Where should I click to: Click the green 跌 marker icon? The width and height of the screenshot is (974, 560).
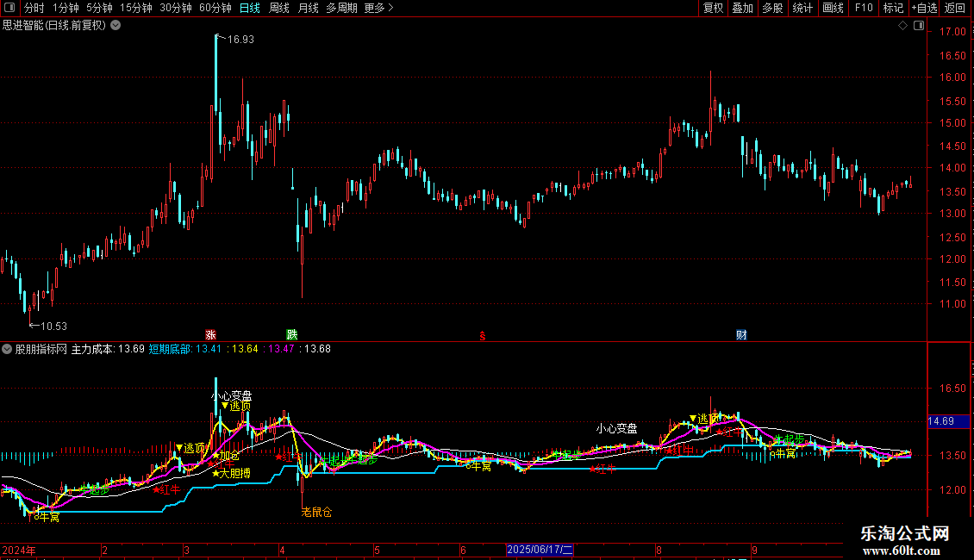291,334
